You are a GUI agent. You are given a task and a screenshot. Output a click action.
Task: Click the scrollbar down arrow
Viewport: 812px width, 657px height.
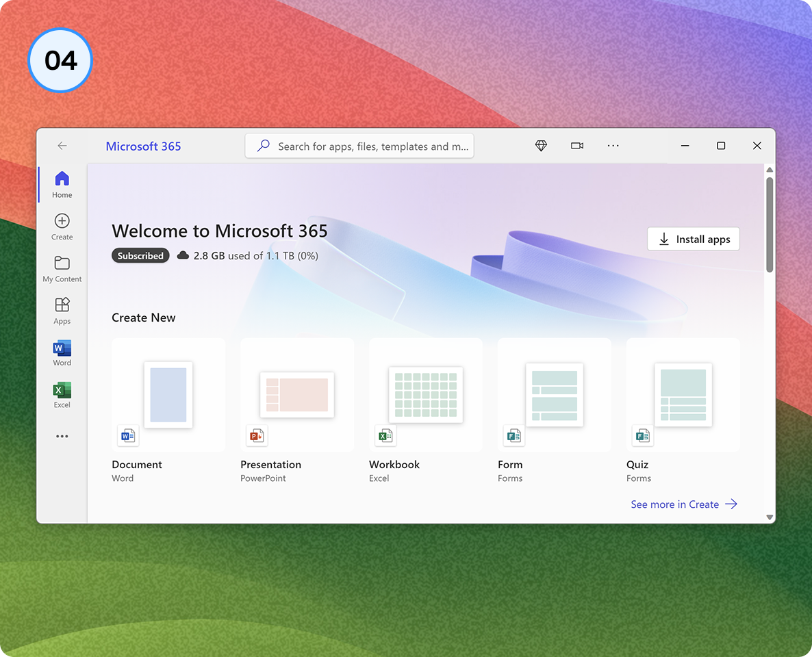(770, 517)
